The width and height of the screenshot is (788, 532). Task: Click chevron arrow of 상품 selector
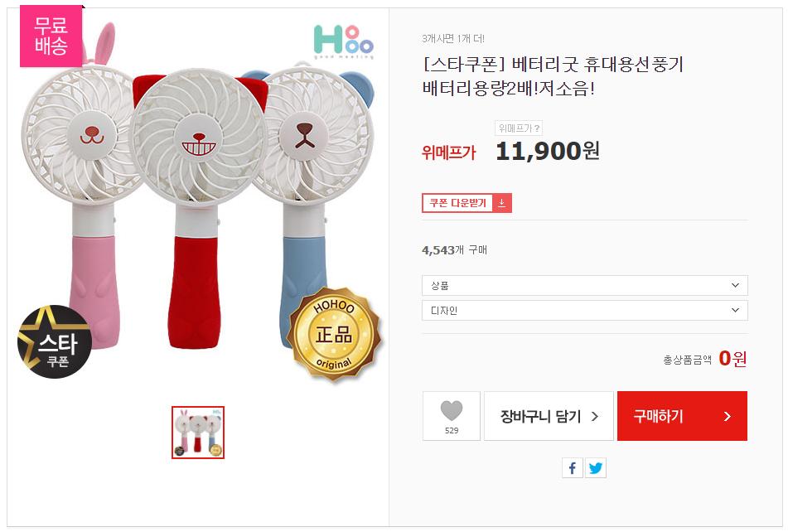(x=735, y=285)
